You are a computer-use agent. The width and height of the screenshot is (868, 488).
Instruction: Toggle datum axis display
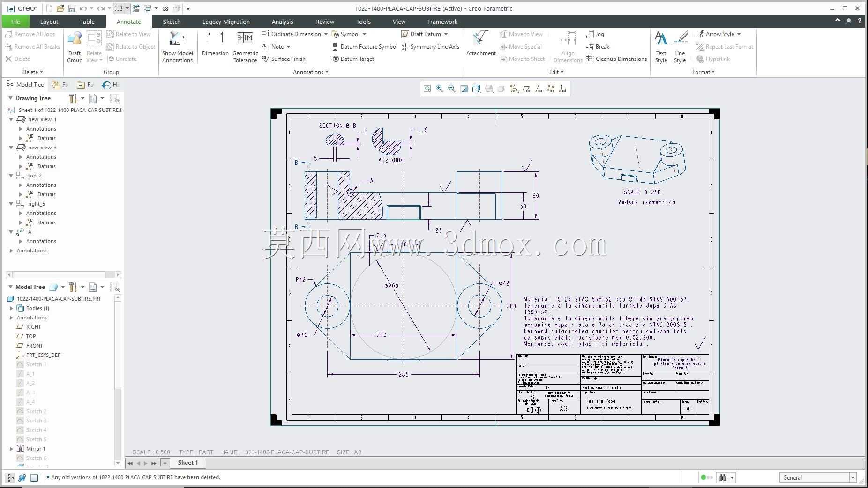(539, 89)
